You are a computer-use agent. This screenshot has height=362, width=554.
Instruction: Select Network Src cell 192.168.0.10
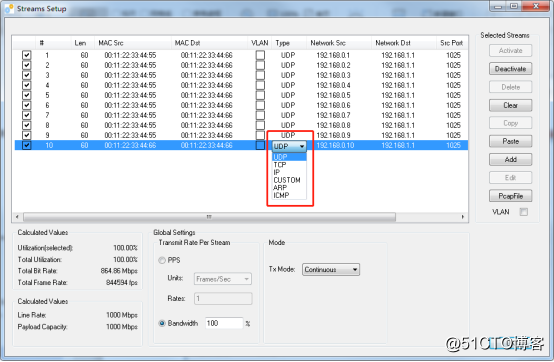click(x=335, y=145)
